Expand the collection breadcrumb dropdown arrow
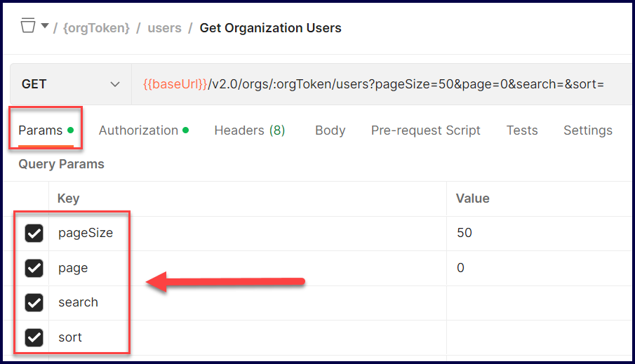The height and width of the screenshot is (364, 635). tap(44, 27)
